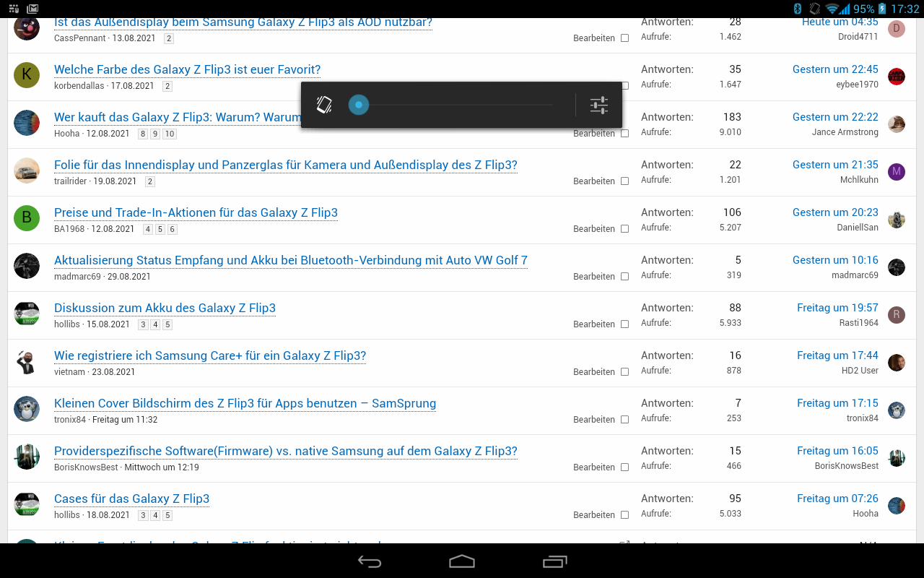
Task: Open BA1968 green B avatar
Action: [27, 218]
